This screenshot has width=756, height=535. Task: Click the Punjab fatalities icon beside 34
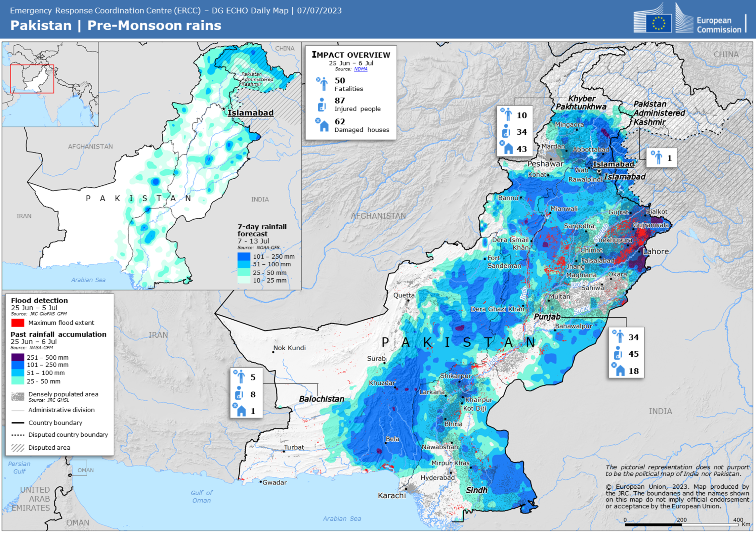[x=618, y=336]
